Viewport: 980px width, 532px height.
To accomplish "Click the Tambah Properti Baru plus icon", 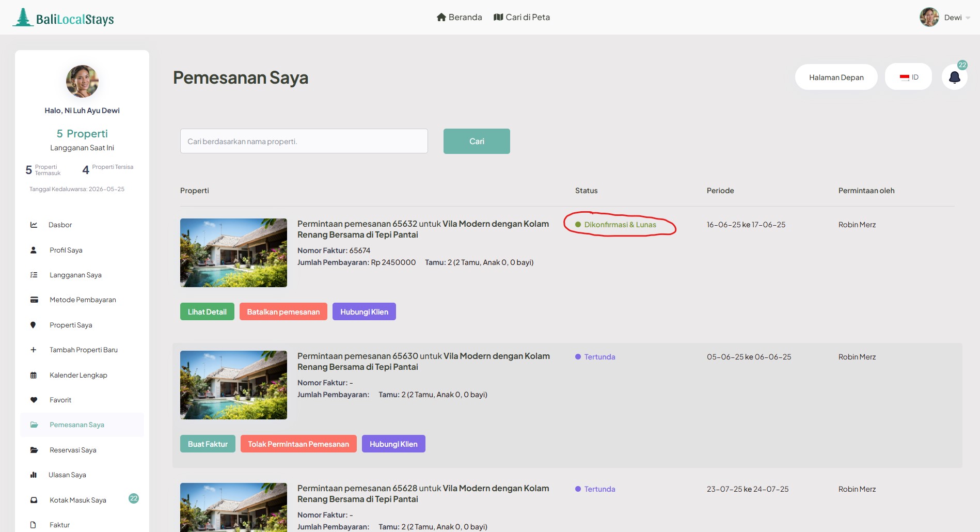I will [34, 350].
